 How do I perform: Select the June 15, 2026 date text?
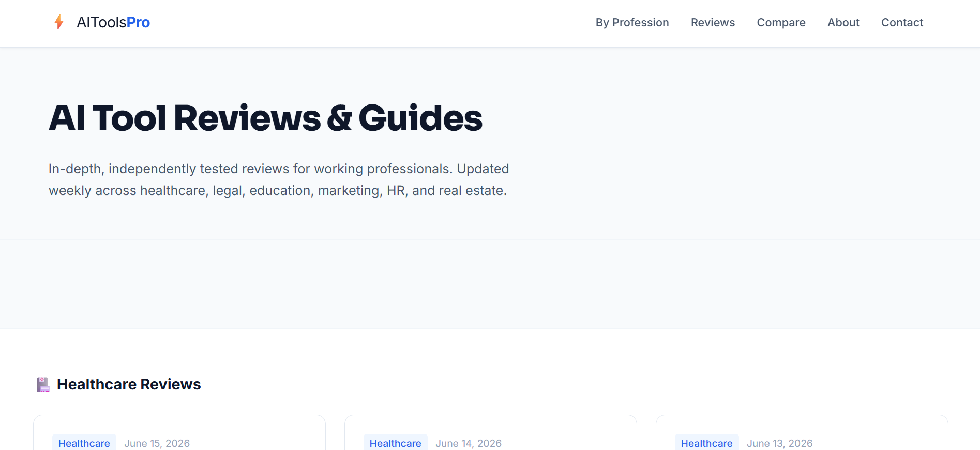click(157, 443)
